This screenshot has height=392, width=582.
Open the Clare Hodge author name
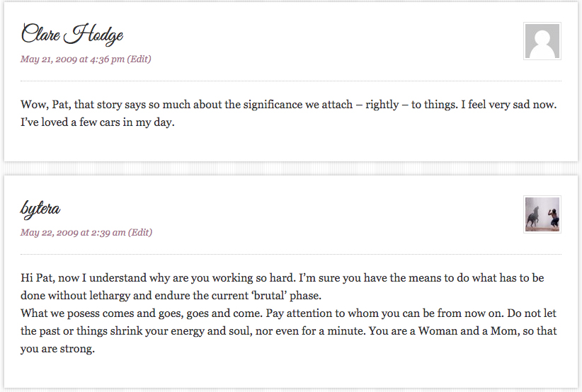(72, 35)
